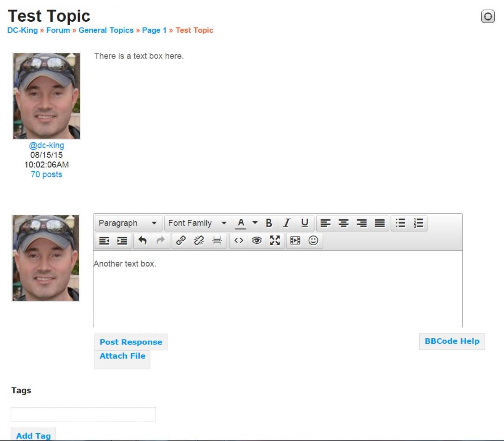
Task: Open the Font Family dropdown
Action: (x=198, y=223)
